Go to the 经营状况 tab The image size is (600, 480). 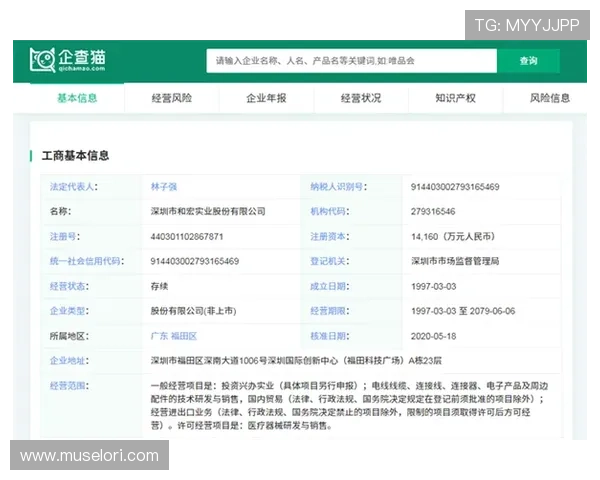coord(361,98)
